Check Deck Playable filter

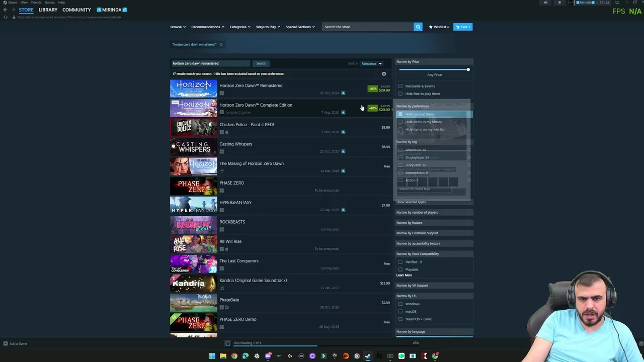tap(400, 269)
